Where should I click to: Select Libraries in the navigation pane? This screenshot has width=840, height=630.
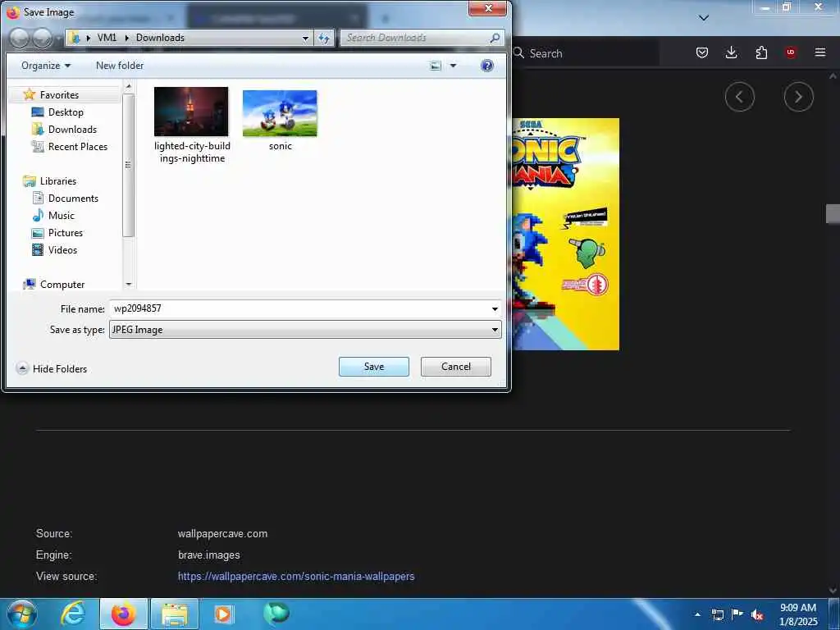[x=58, y=181]
